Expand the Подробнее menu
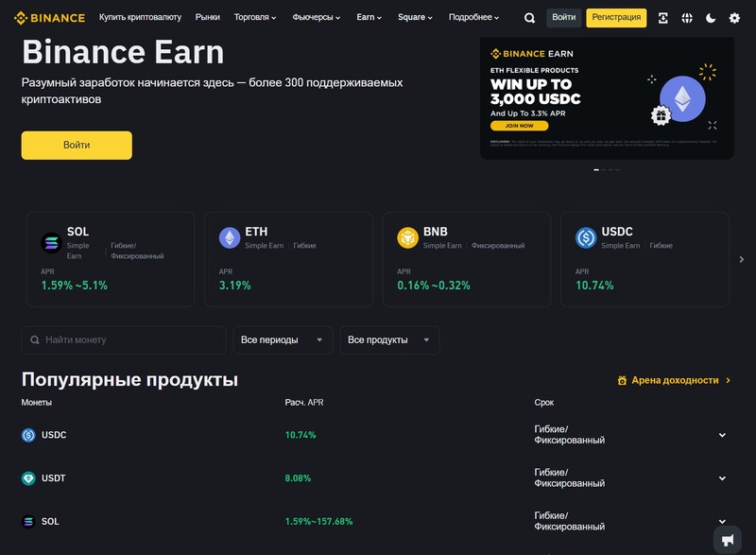Screen dimensions: 756x555 pos(474,17)
